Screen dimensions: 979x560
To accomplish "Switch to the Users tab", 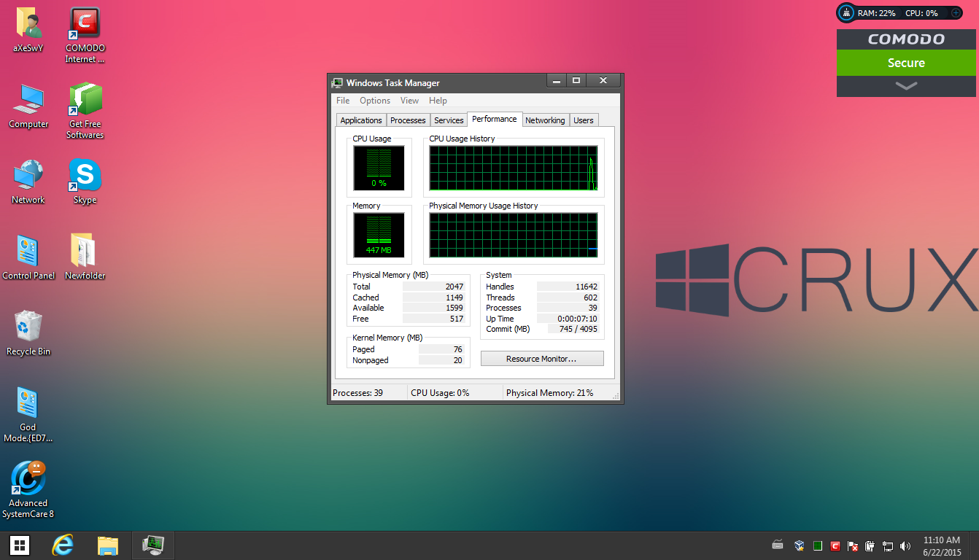I will click(584, 120).
